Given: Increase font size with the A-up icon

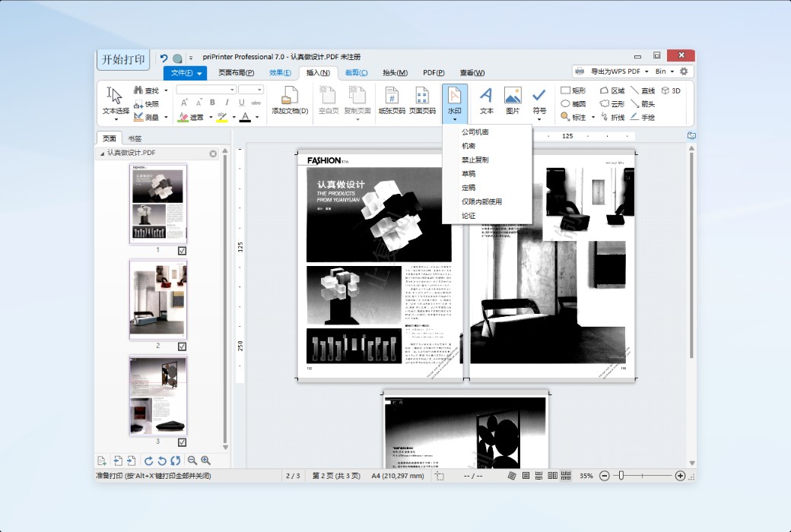Looking at the screenshot, I should tap(184, 103).
